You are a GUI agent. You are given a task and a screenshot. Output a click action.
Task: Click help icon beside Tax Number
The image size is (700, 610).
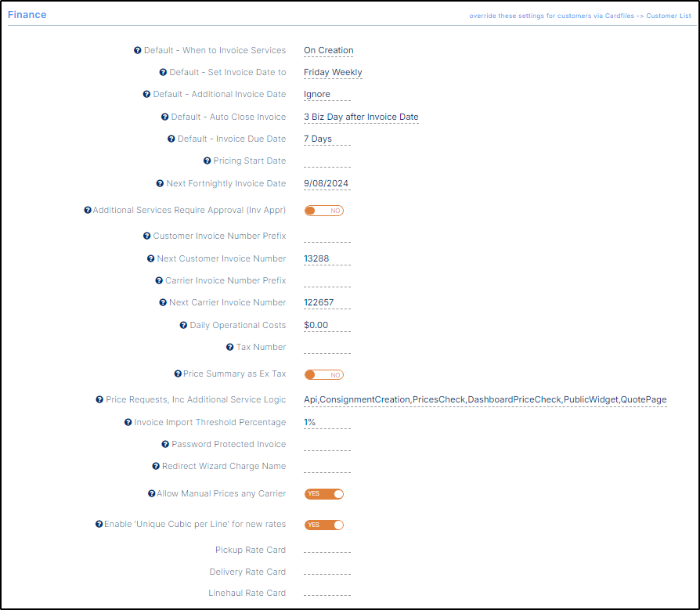[x=229, y=348]
